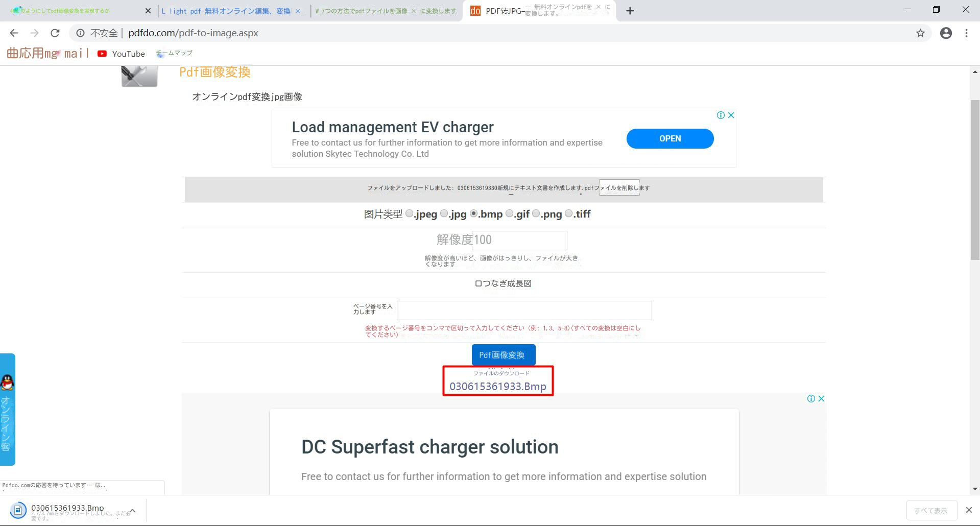Open ad info for EV charger ad
Viewport: 980px width, 526px height.
coord(721,115)
